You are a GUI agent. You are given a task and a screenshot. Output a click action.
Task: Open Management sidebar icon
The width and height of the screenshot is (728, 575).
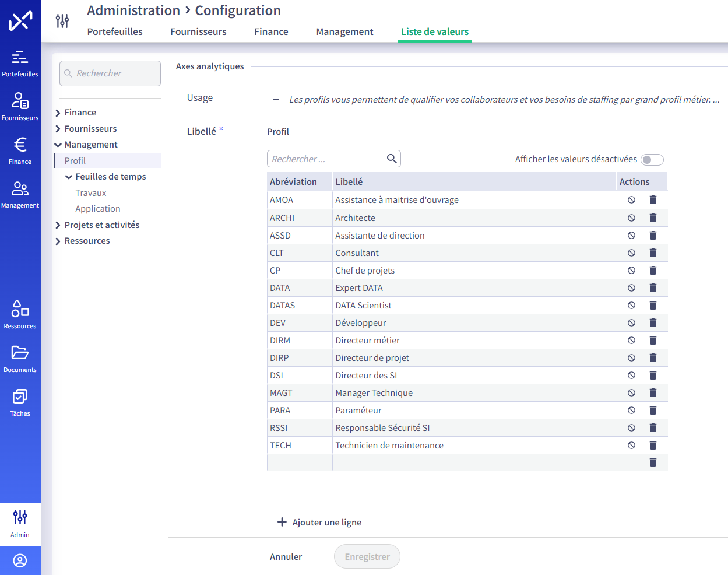20,195
